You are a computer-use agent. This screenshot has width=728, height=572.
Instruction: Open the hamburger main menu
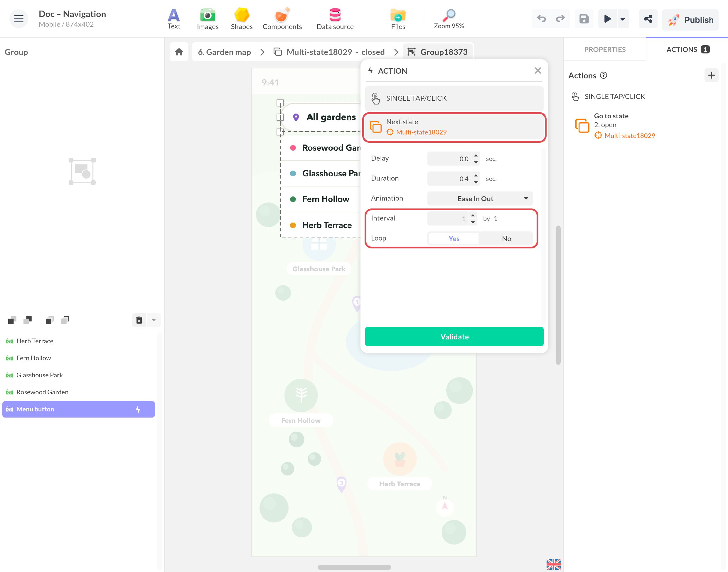[x=19, y=19]
